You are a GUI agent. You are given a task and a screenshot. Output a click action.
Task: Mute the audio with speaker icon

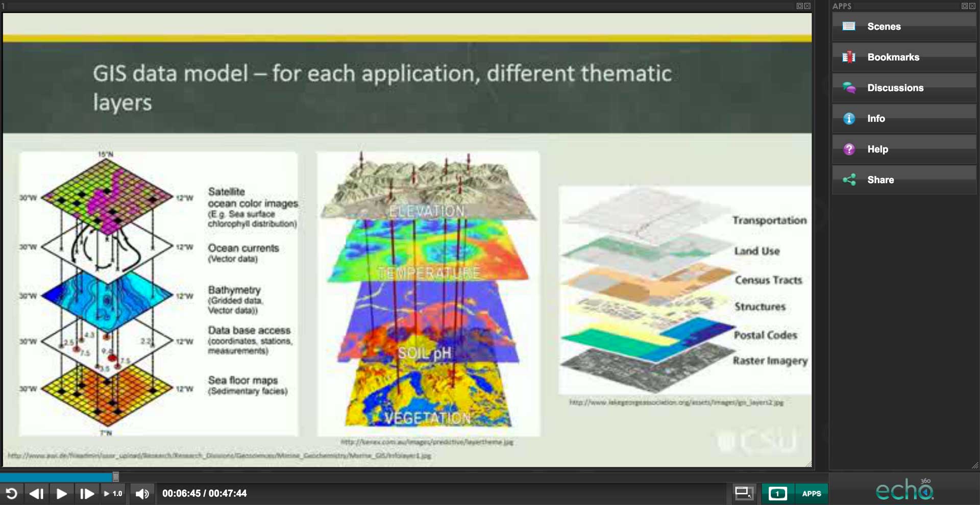point(142,493)
